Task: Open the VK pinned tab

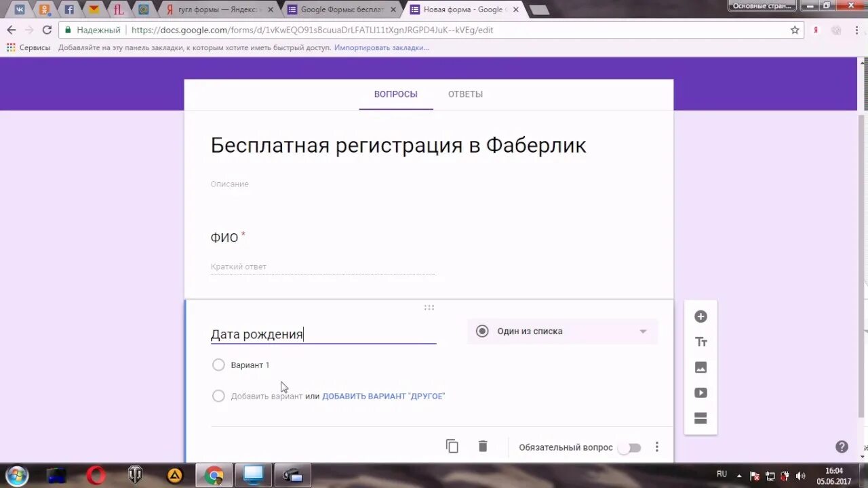Action: pos(20,9)
